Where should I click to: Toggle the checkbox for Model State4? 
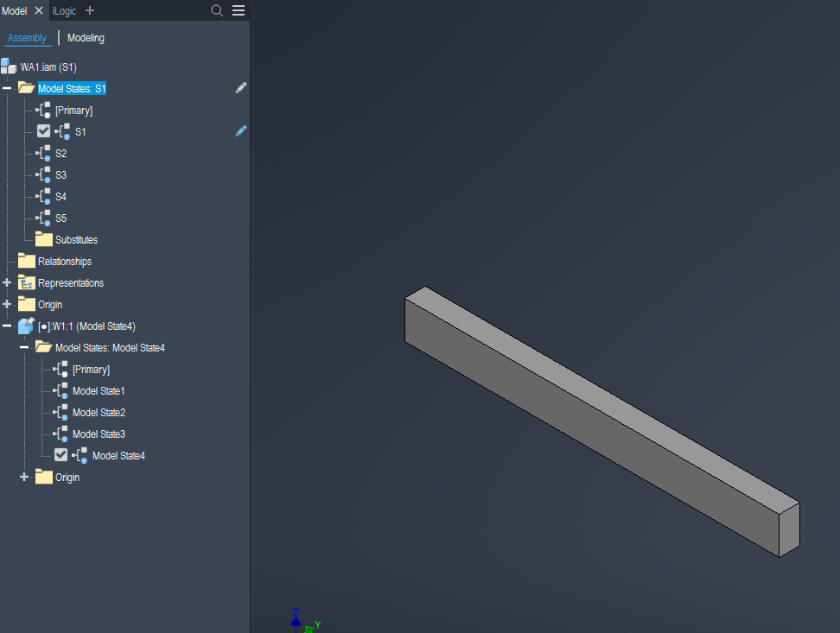[60, 455]
